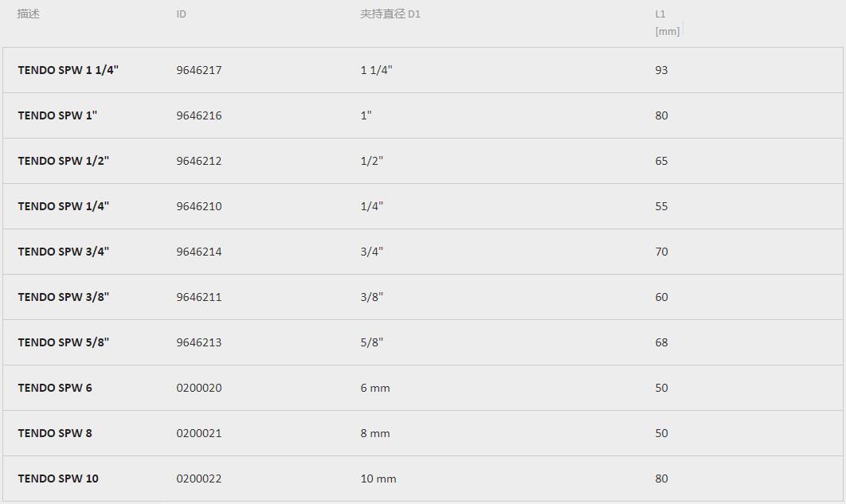Select the TENDO SPW 8 entry
846x504 pixels.
coord(55,433)
